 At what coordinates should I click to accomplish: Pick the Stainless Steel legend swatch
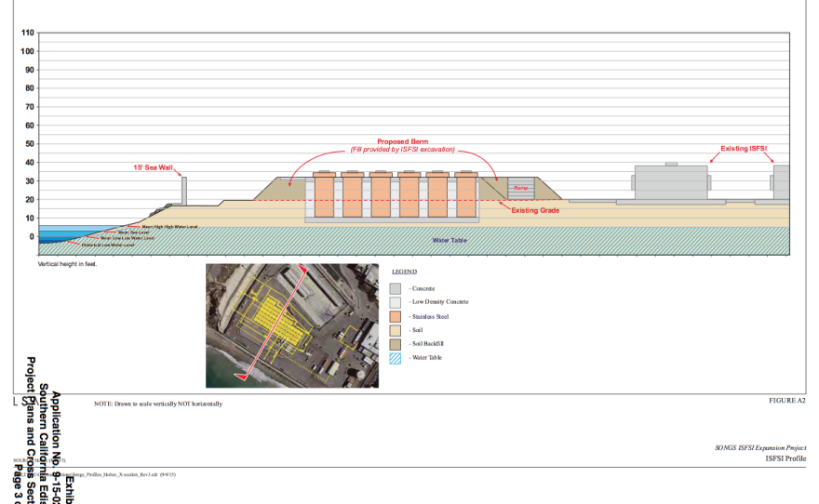[396, 316]
